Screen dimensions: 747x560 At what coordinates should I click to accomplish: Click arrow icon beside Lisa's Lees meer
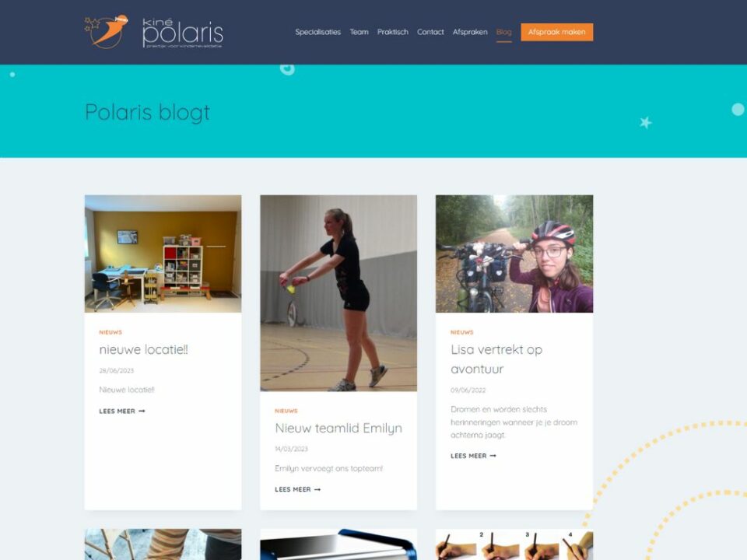coord(493,456)
